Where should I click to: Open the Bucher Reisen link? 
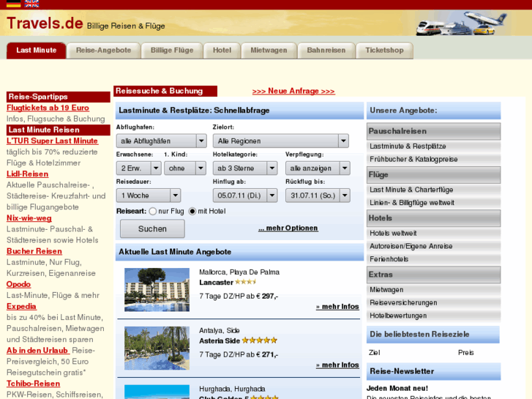point(34,251)
